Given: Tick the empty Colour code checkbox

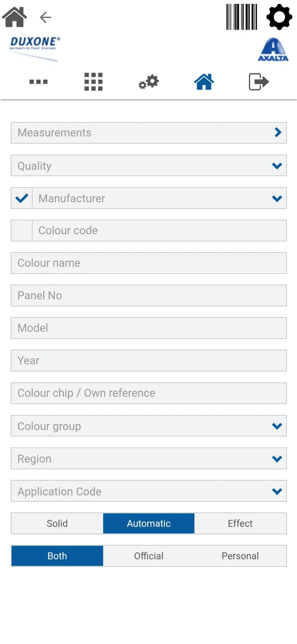Looking at the screenshot, I should [x=22, y=231].
